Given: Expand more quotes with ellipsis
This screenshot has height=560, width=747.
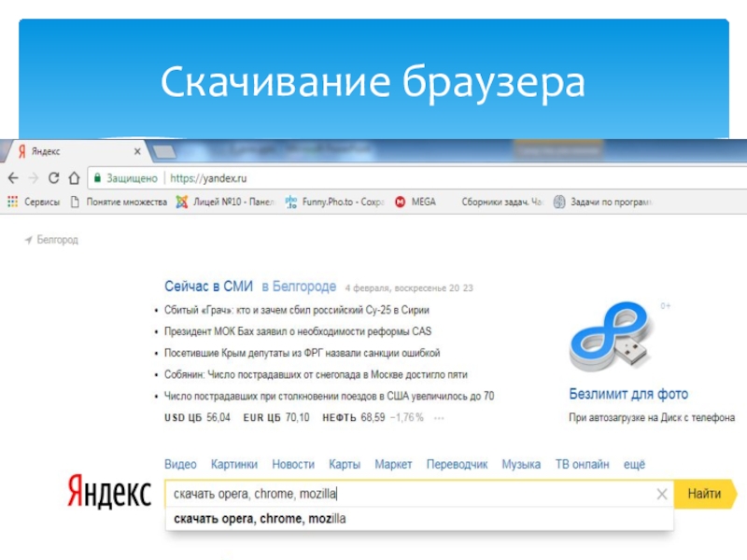Looking at the screenshot, I should (439, 418).
